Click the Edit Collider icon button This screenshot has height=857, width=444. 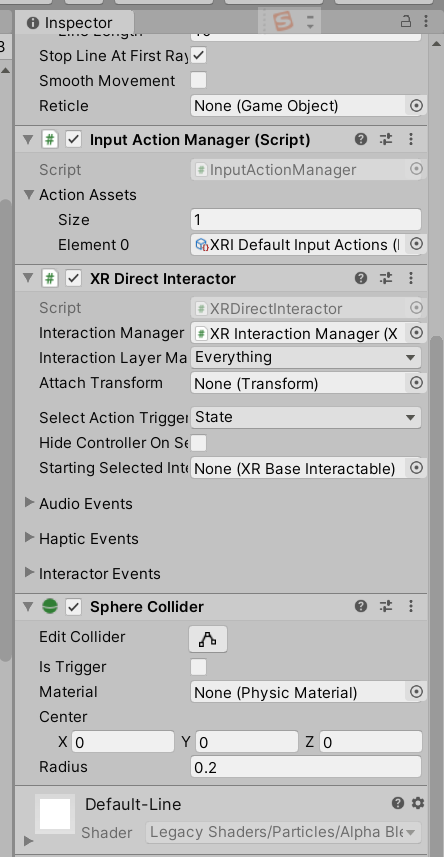click(208, 639)
